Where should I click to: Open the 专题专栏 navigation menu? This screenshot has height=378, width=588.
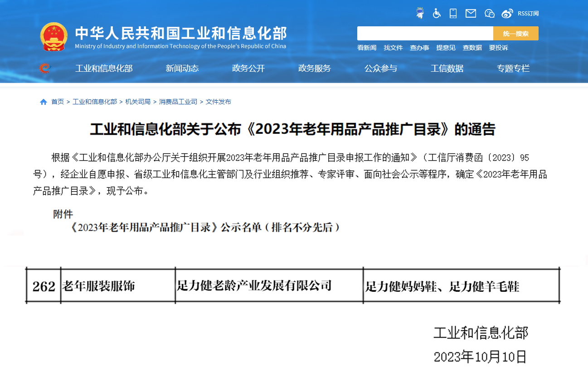[x=513, y=69]
